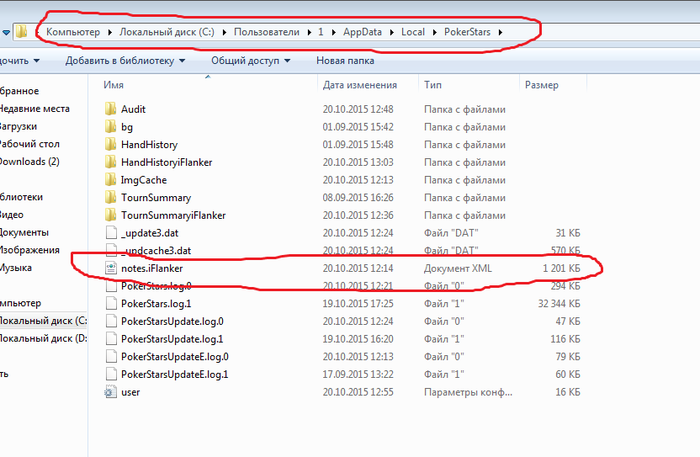Select the _updcache3.dat file name
The height and width of the screenshot is (457, 700).
point(156,251)
